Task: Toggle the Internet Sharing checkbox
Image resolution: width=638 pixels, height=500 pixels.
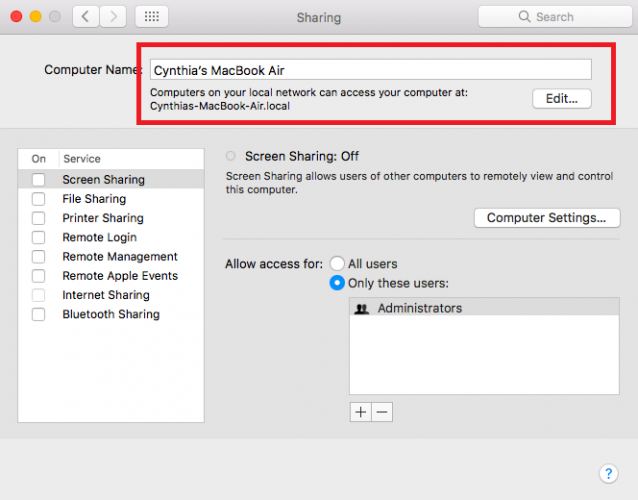Action: (x=39, y=295)
